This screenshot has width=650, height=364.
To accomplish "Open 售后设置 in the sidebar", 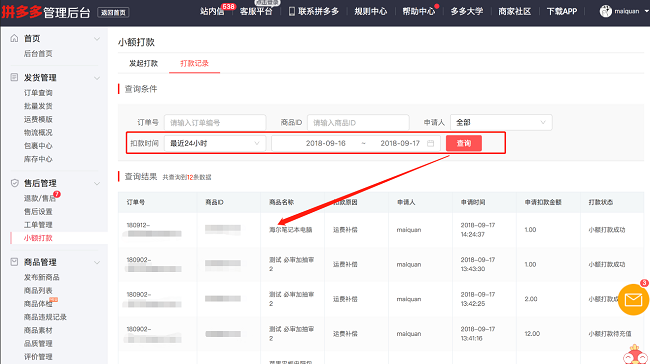I will 38,212.
